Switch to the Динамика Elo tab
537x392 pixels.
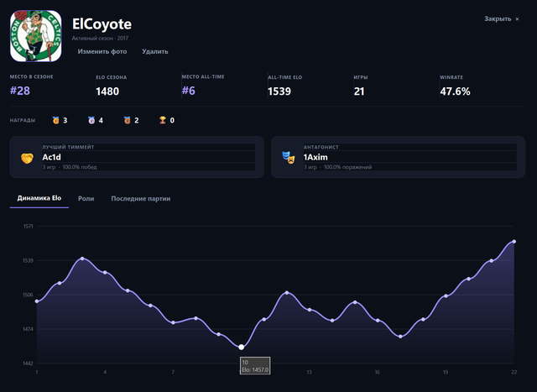39,198
